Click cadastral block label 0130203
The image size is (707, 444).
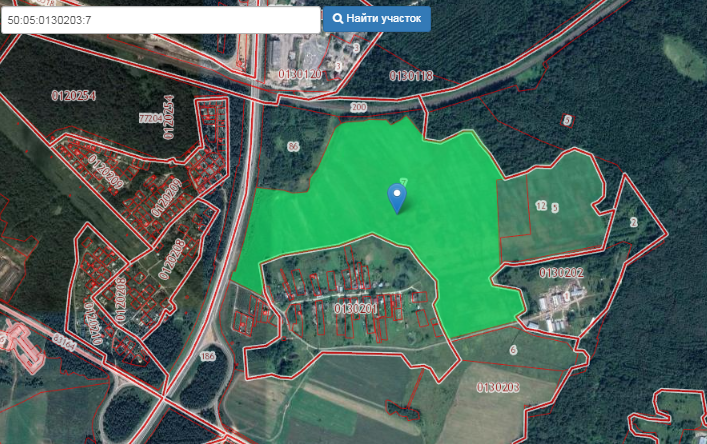(x=501, y=387)
